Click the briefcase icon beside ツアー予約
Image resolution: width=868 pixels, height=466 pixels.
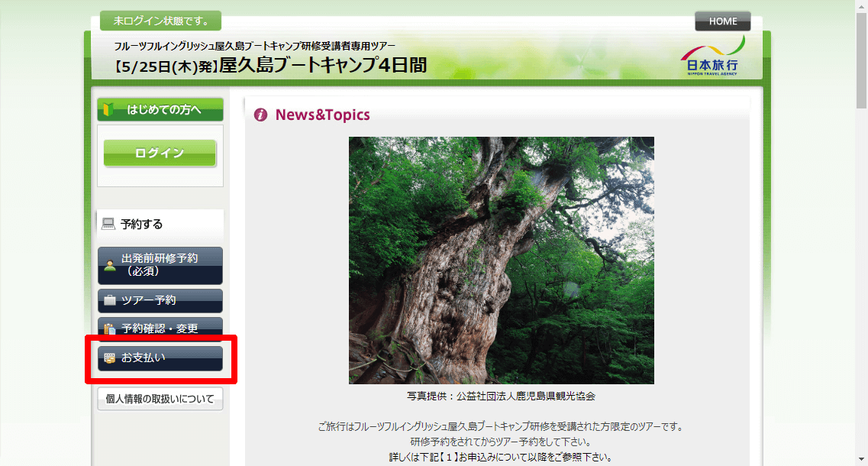(x=110, y=300)
